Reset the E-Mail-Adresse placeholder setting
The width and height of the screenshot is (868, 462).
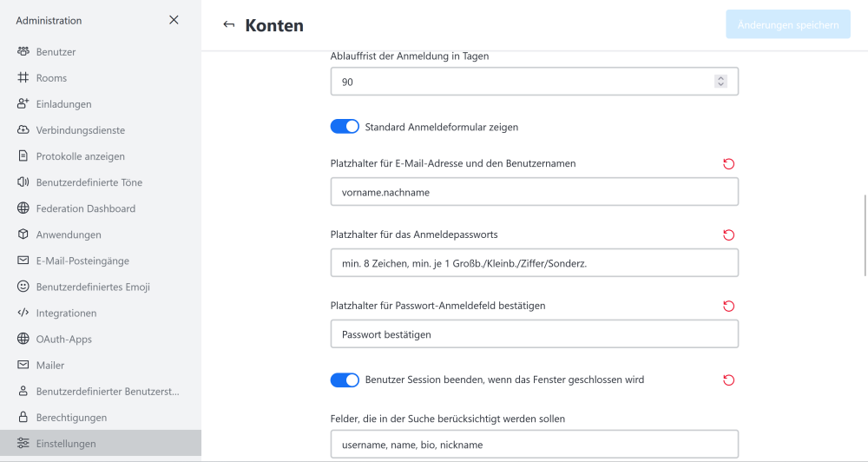(728, 163)
